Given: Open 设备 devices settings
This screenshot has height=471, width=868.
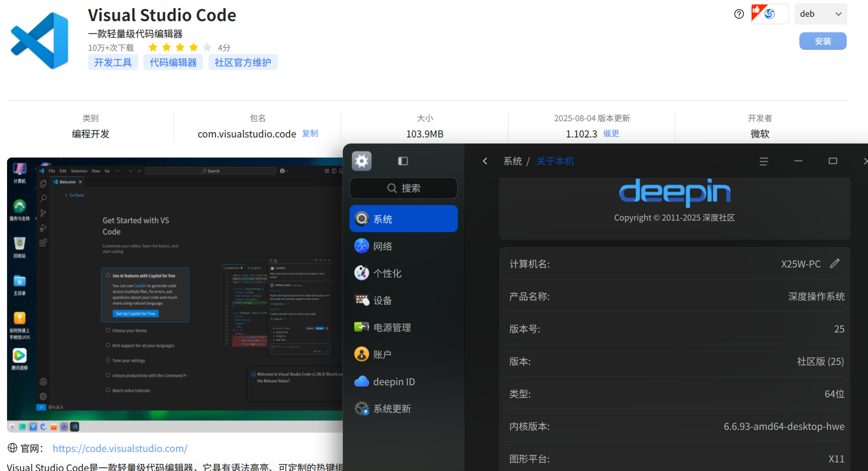Looking at the screenshot, I should [x=403, y=300].
